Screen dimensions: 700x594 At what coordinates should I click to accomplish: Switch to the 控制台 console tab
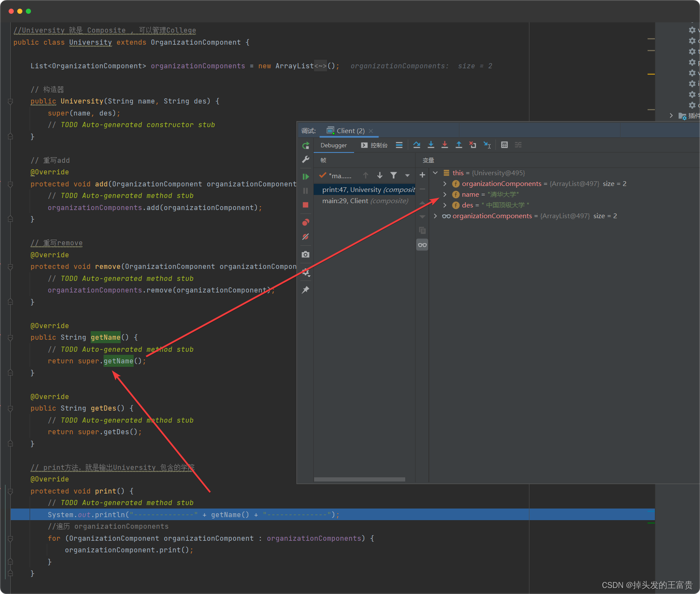pos(374,145)
